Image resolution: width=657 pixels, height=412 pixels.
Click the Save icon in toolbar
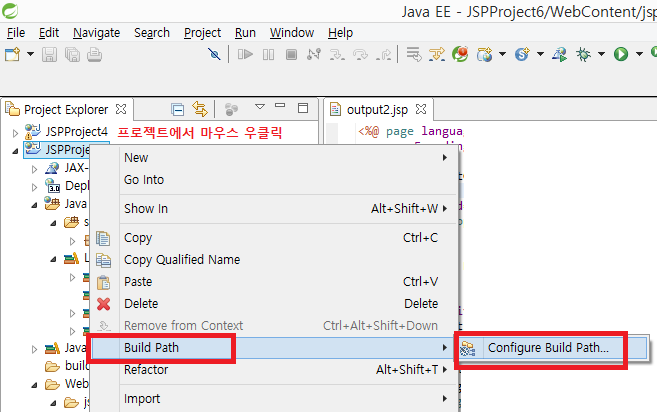[50, 54]
